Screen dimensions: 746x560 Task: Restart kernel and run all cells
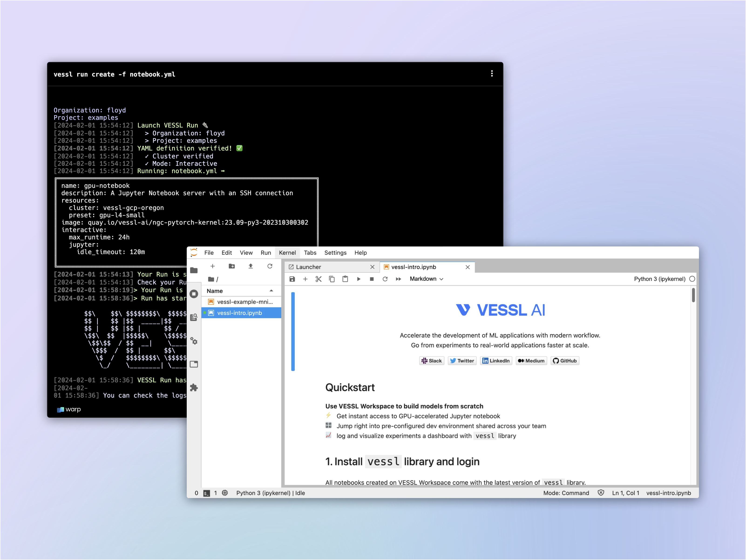coord(398,279)
